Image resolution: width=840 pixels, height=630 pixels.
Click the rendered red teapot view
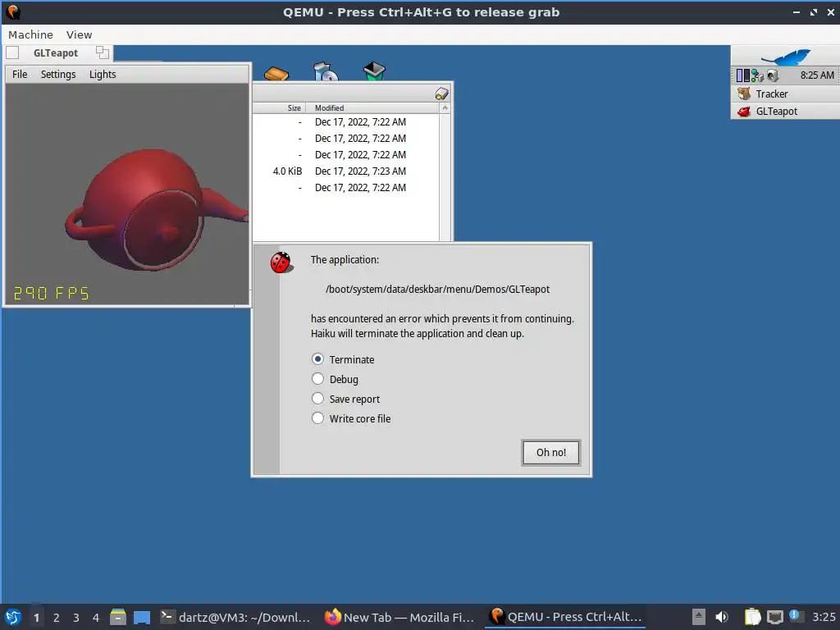tap(127, 194)
